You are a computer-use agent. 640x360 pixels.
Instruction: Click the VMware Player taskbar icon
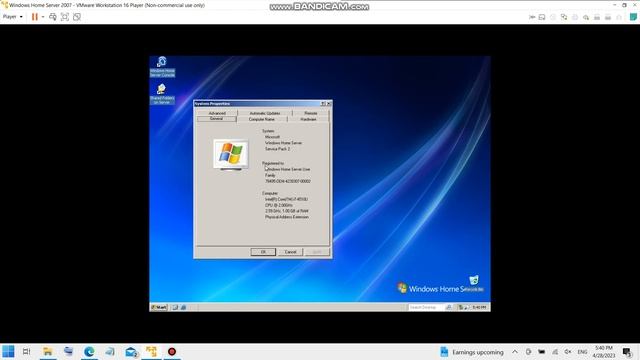pyautogui.click(x=151, y=351)
